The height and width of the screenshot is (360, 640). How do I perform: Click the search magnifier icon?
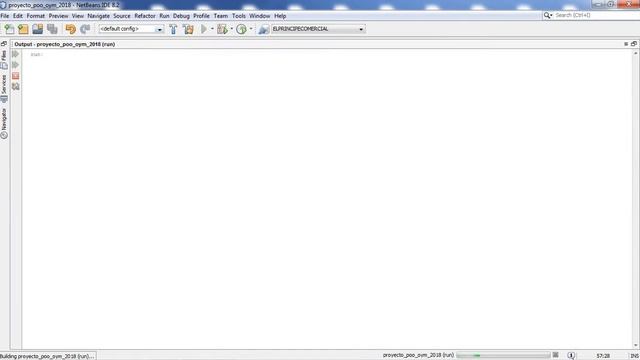click(547, 15)
